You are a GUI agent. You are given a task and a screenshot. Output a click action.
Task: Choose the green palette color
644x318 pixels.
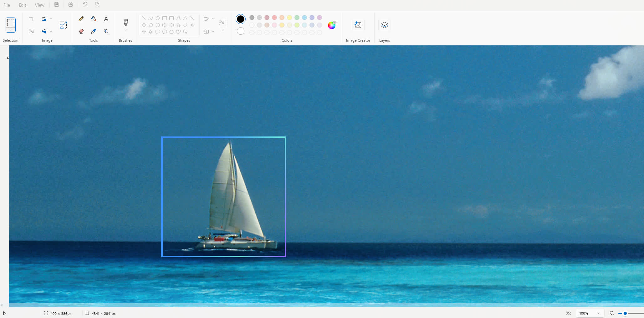(297, 18)
